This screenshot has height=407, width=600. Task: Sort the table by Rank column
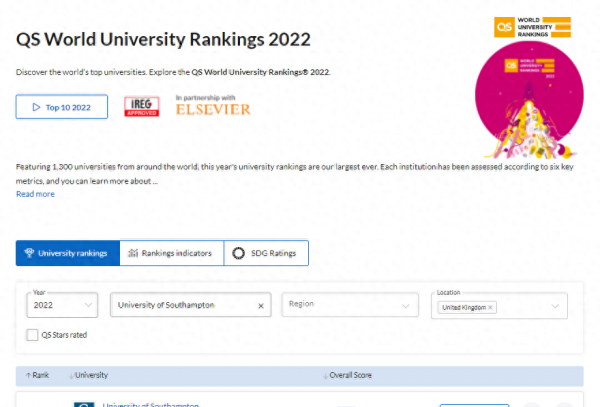coord(37,375)
